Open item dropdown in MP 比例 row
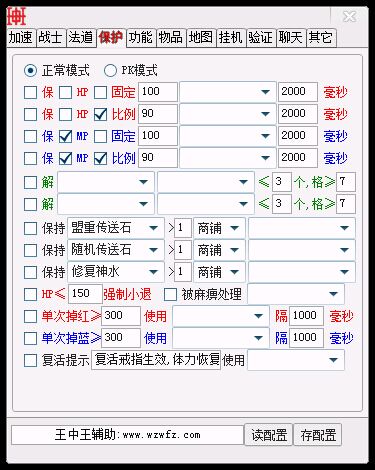Screen dimensions: 375x470 [x=228, y=158]
